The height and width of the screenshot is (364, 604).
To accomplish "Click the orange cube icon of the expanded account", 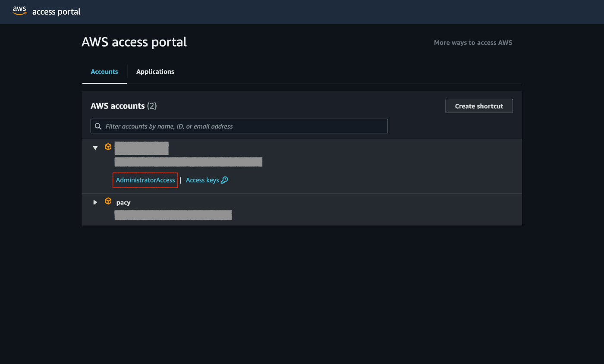I will point(108,147).
